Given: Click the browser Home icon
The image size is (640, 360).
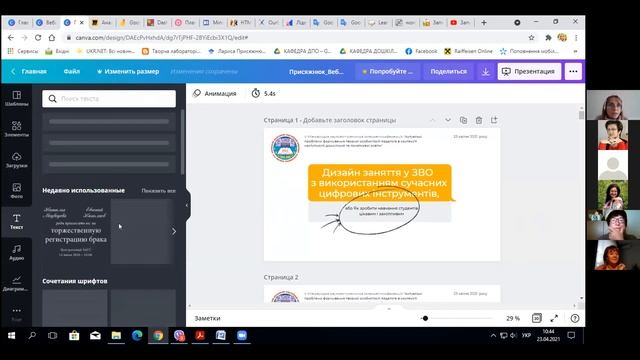Looking at the screenshot, I should [x=52, y=38].
